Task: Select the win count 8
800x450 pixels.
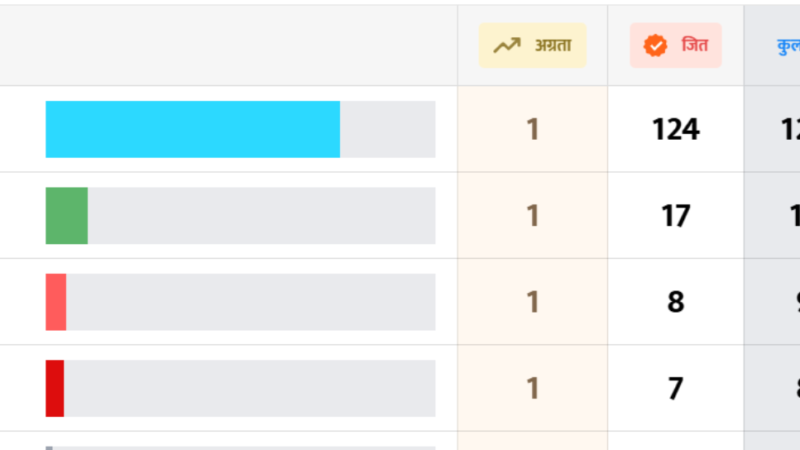Action: click(675, 302)
